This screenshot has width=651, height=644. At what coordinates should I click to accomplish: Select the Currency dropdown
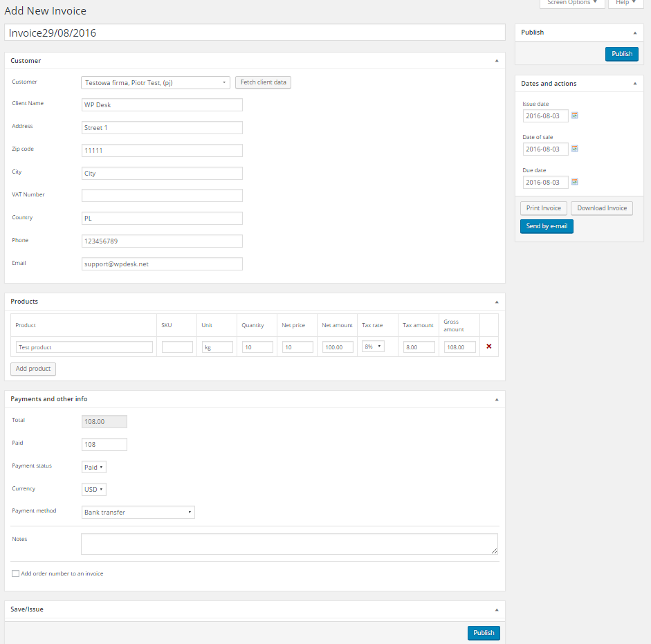(93, 490)
